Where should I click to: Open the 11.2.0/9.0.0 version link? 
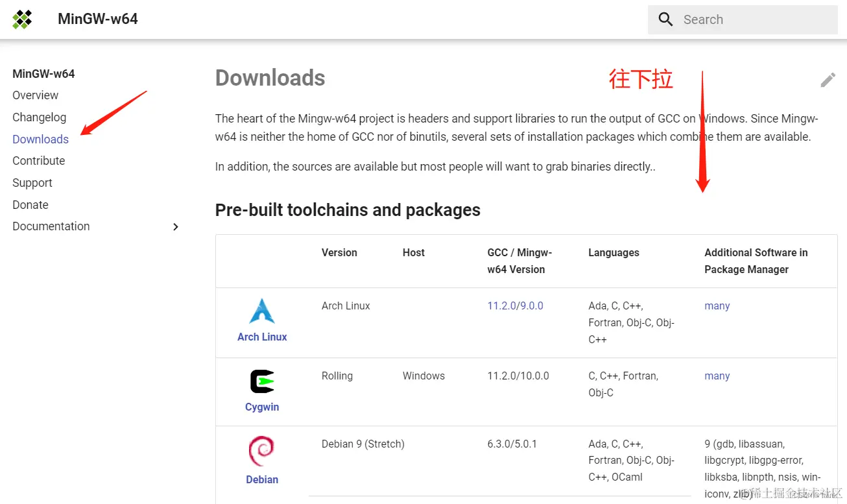pos(515,306)
